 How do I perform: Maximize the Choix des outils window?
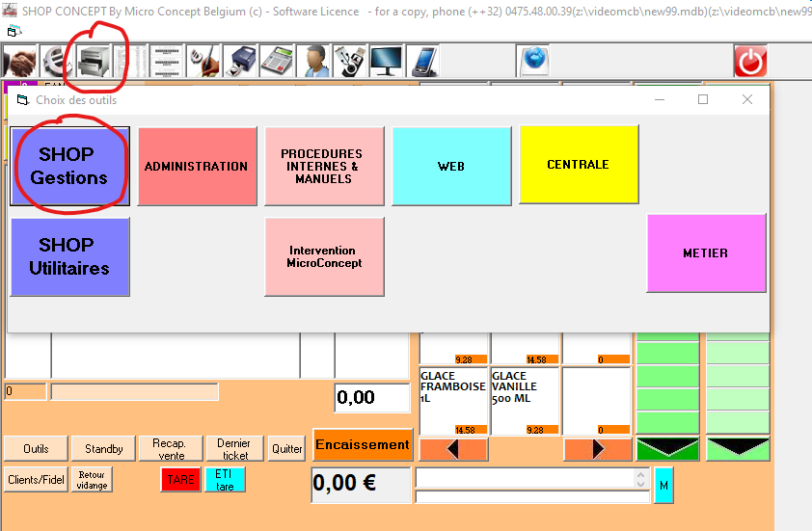(703, 99)
